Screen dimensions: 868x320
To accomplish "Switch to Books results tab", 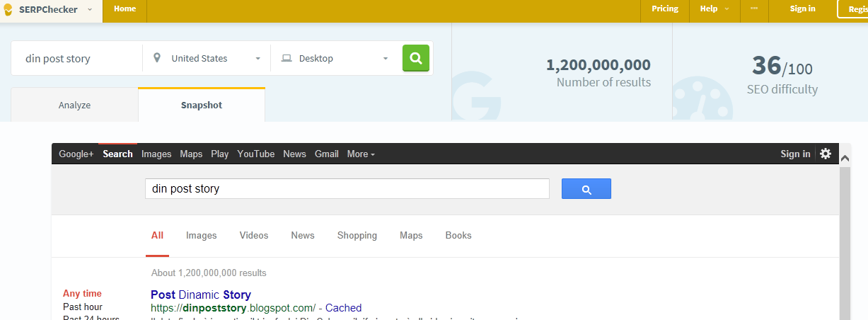I will 458,235.
